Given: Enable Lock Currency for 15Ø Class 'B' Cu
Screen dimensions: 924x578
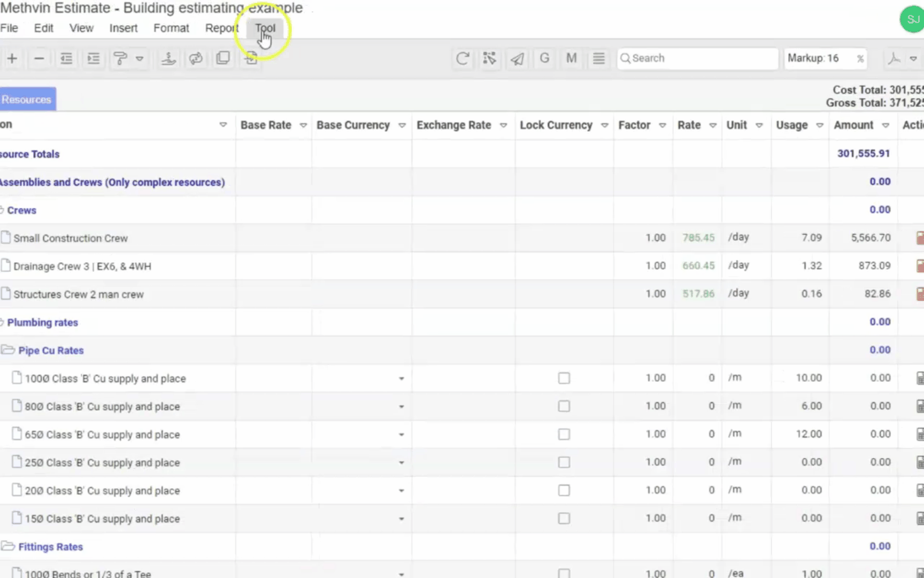Looking at the screenshot, I should (x=564, y=519).
